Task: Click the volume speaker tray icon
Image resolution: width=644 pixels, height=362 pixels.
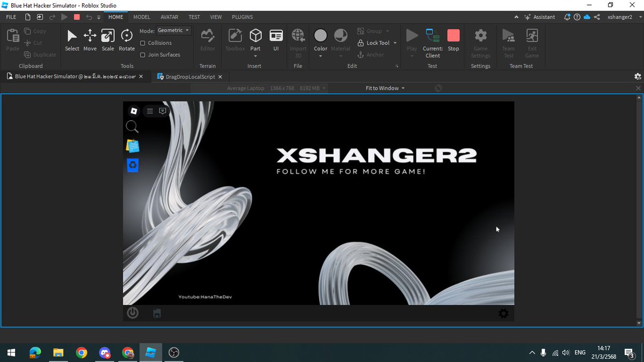Action: [x=565, y=352]
